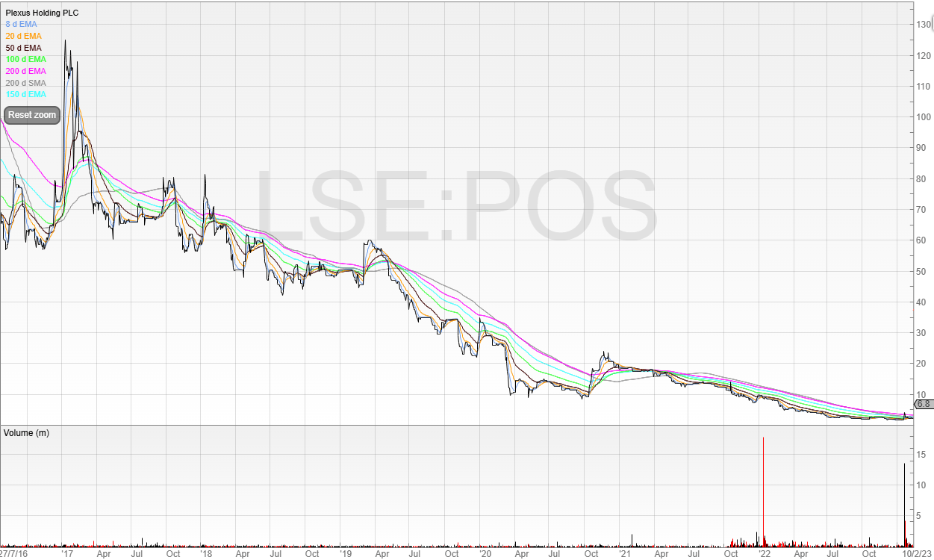Image resolution: width=934 pixels, height=560 pixels.
Task: Toggle the 20 d EMA legend entry
Action: pos(23,36)
